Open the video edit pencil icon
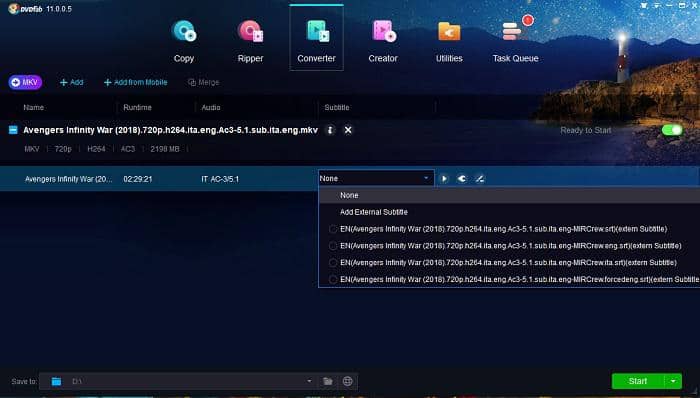 [480, 178]
